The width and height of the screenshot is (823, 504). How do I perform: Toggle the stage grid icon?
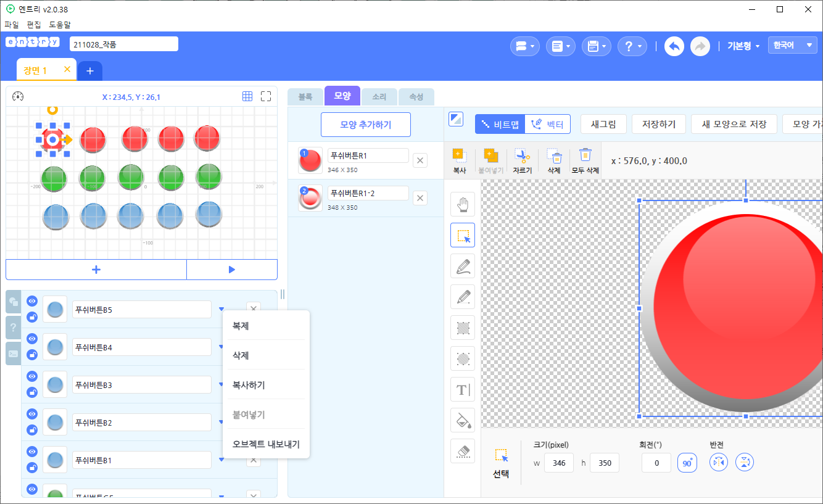pyautogui.click(x=247, y=96)
